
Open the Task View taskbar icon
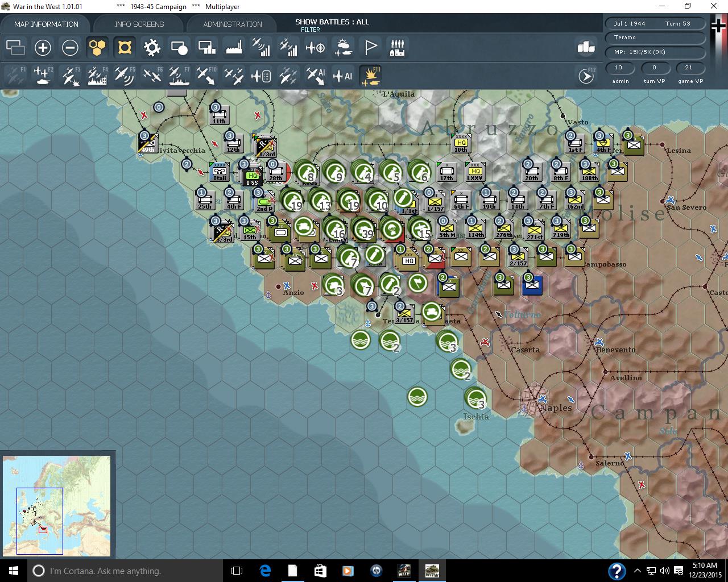[237, 571]
